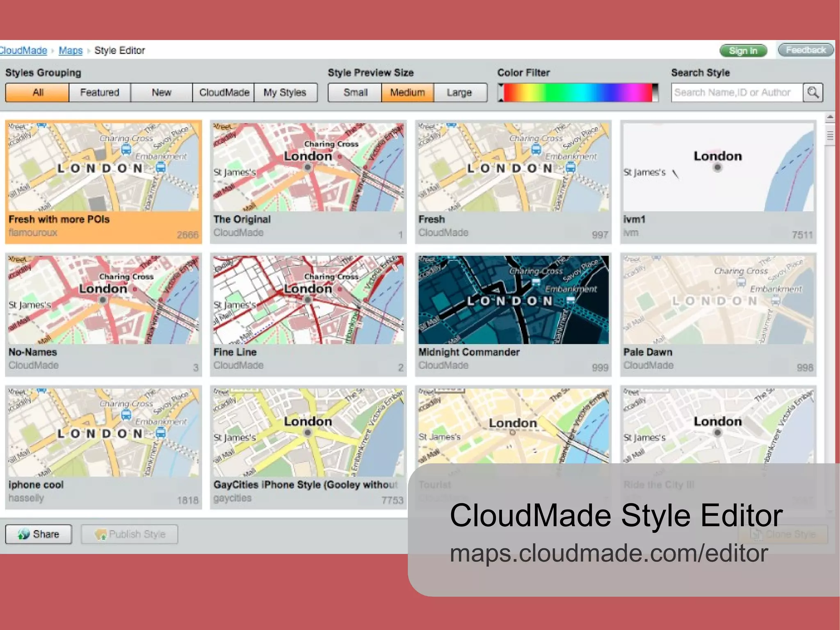
Task: Choose the iphone cool style
Action: pos(103,447)
